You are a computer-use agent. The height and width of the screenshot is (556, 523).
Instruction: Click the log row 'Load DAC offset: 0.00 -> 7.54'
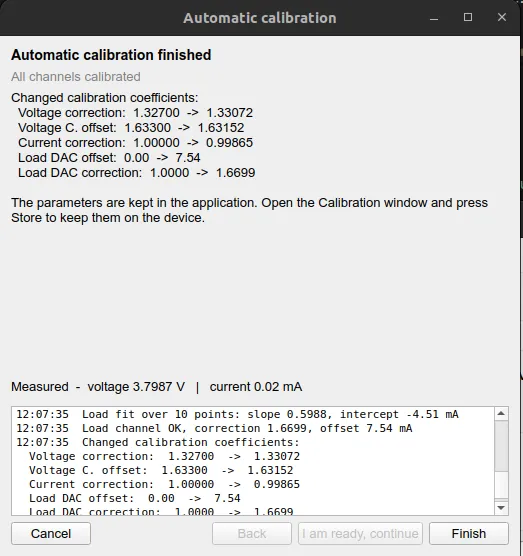click(x=135, y=498)
